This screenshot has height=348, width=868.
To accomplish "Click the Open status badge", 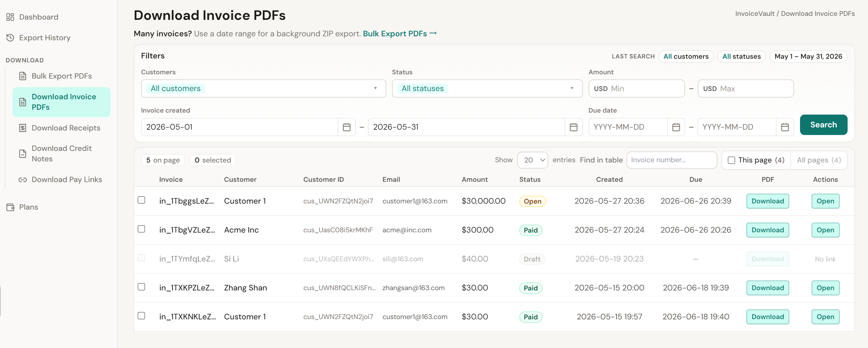I will coord(532,201).
